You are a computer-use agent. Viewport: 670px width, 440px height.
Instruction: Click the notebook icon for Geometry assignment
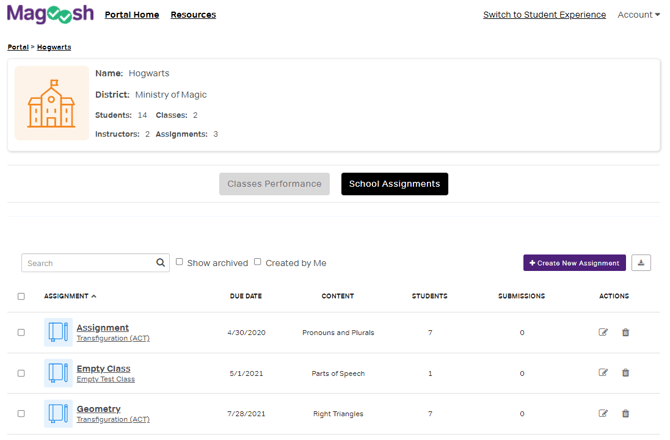pos(58,413)
